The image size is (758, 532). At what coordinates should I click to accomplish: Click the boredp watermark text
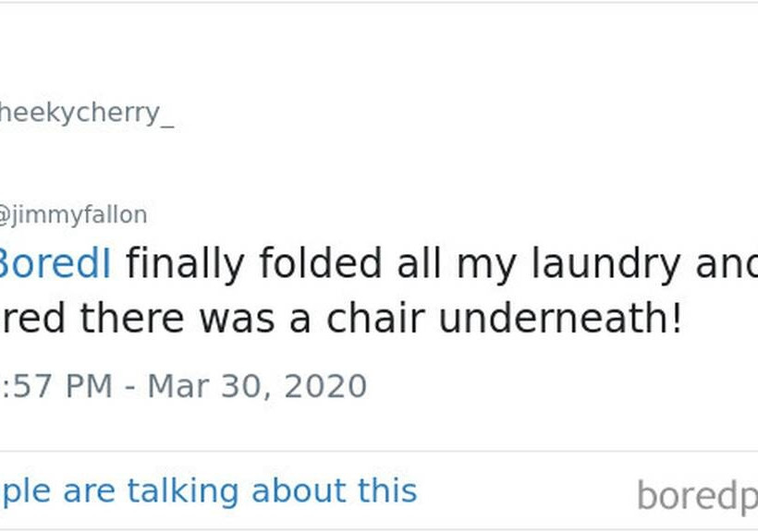pos(697,496)
